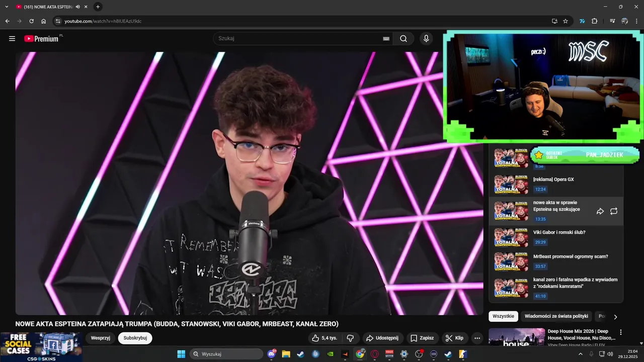Mute the tab via its speaker icon

[x=77, y=7]
